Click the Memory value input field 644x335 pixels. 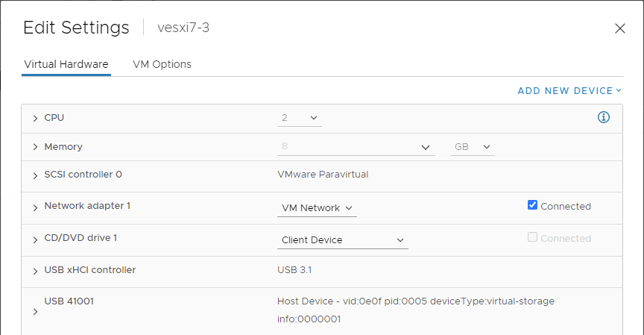[348, 147]
